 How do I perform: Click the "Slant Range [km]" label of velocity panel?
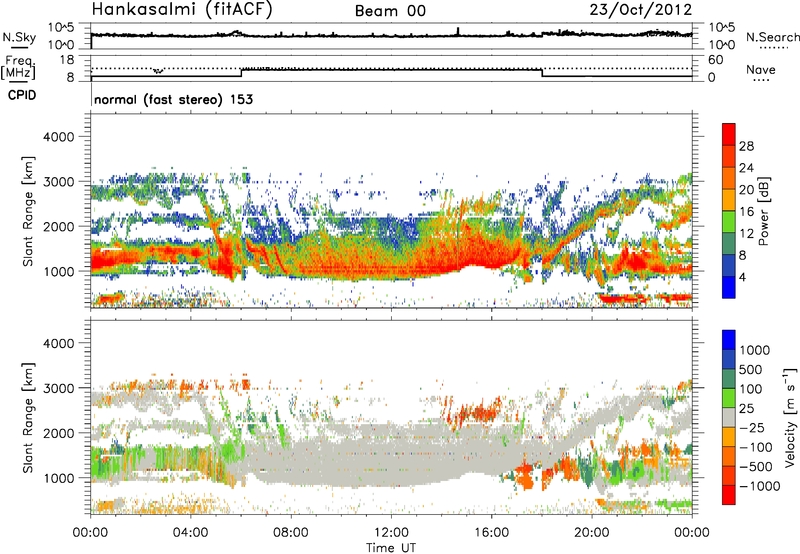[x=28, y=418]
